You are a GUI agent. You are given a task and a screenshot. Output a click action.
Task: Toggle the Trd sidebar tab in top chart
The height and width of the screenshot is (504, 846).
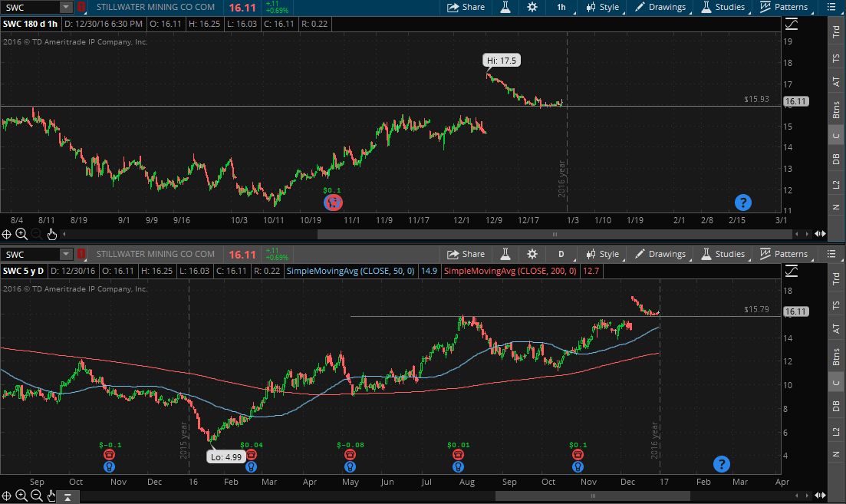pos(835,32)
